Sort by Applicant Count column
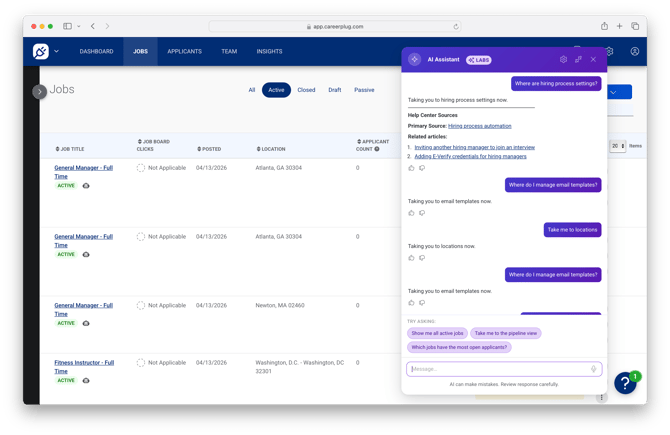This screenshot has width=670, height=435. [x=372, y=145]
